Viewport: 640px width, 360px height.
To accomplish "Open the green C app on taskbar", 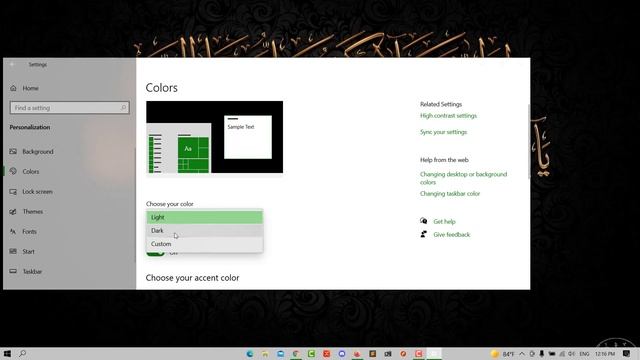I will click(x=311, y=354).
